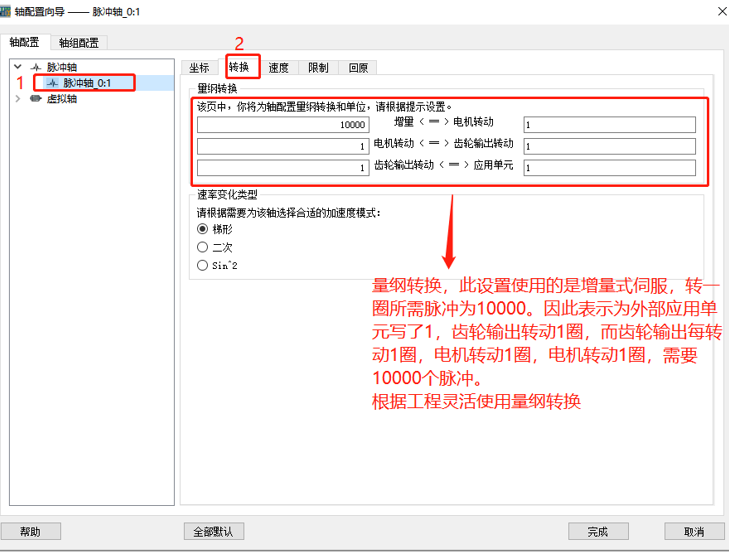Screen dimensions: 729x552
Task: Switch to the 轴配置 top tab
Action: pos(25,42)
